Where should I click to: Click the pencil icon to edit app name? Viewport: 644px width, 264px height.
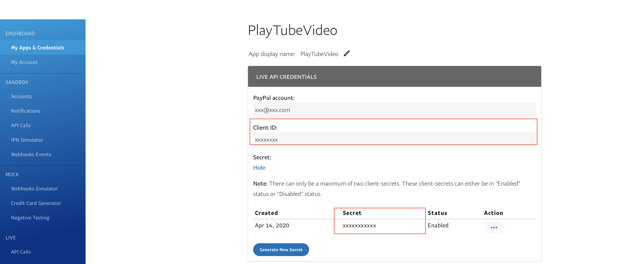pos(346,54)
